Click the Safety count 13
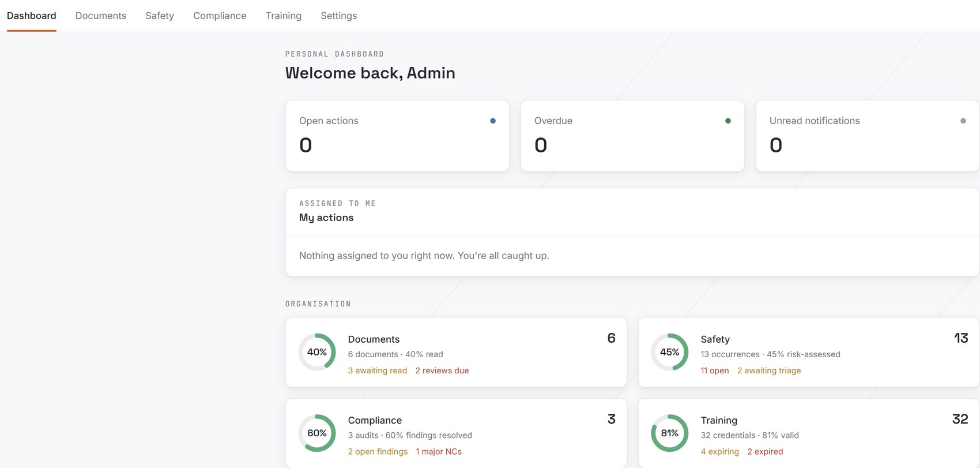The height and width of the screenshot is (468, 980). [x=962, y=338]
